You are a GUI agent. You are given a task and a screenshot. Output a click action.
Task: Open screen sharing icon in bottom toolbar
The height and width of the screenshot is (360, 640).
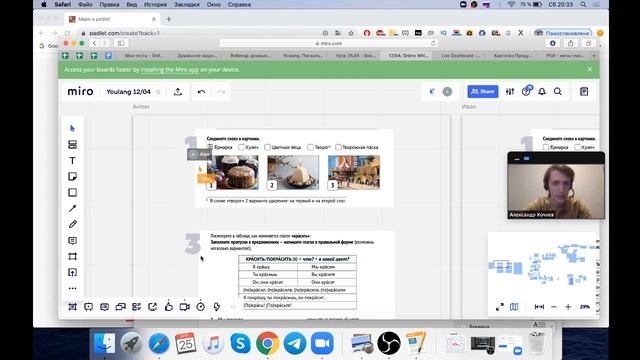click(x=153, y=307)
